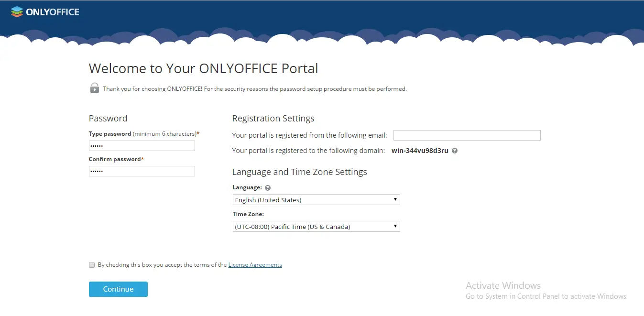Viewport: 644px width, 316px height.
Task: Click the Time Zone label
Action: tap(248, 214)
